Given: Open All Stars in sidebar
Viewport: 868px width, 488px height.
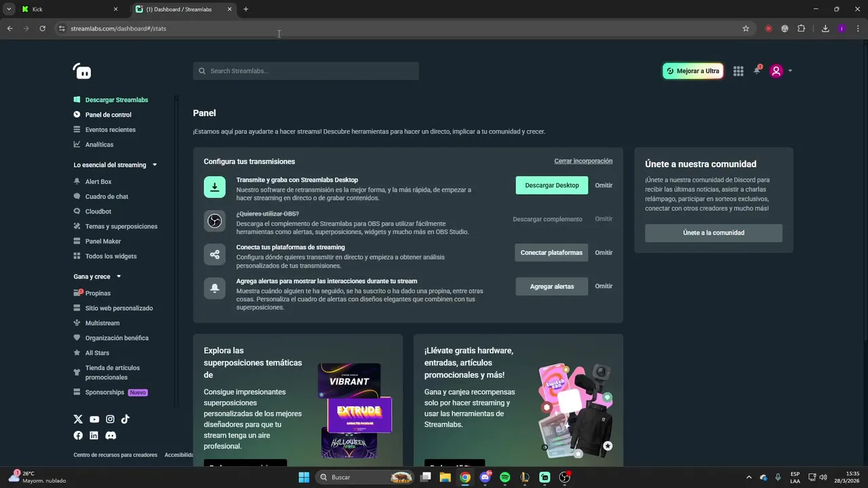Looking at the screenshot, I should point(91,352).
